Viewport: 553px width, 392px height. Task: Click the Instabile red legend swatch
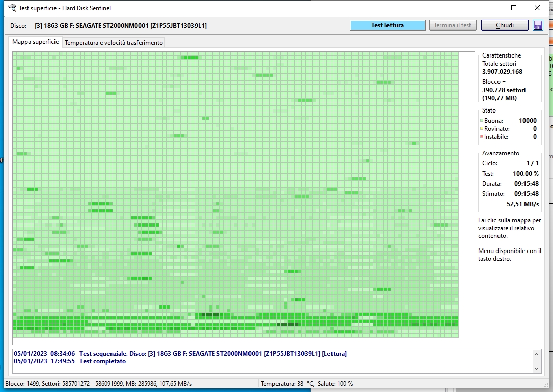(481, 137)
